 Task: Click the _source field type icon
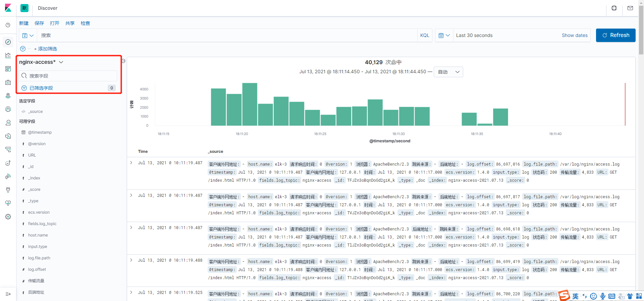coord(23,112)
